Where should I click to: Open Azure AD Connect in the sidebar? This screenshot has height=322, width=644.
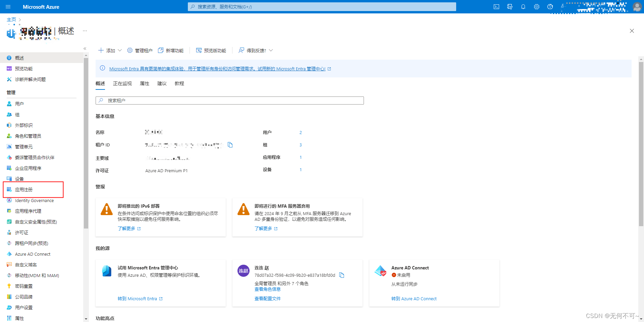pyautogui.click(x=33, y=254)
